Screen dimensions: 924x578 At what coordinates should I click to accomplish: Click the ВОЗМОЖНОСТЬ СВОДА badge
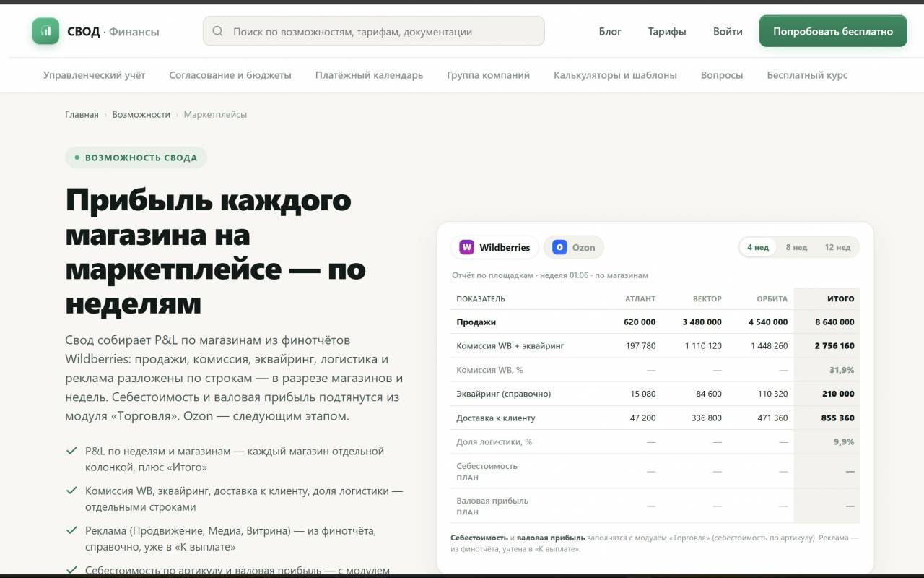(136, 158)
